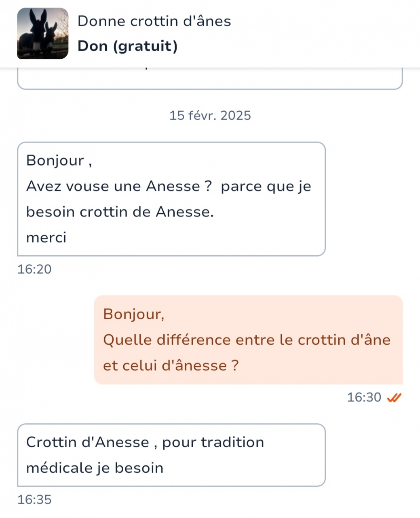Click the 16:20 message timestamp
This screenshot has width=420, height=518.
tap(34, 270)
